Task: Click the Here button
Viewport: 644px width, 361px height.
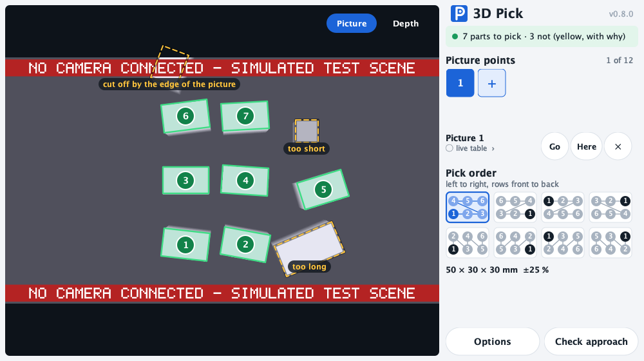Action: click(x=587, y=146)
